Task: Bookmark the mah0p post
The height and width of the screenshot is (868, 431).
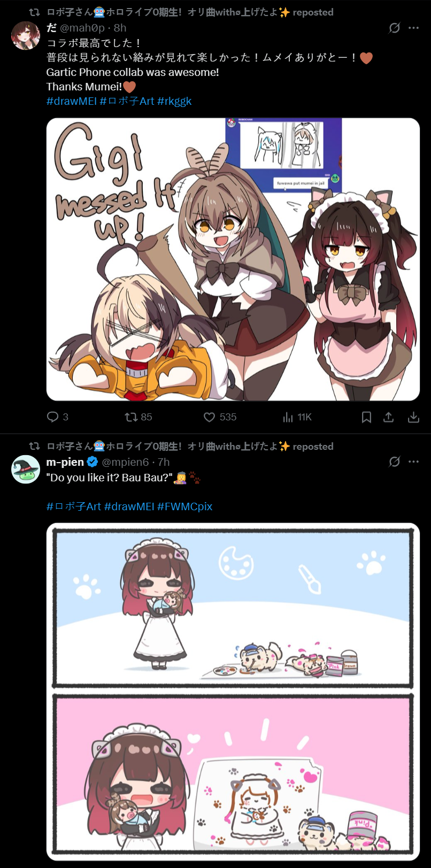Action: [x=366, y=417]
